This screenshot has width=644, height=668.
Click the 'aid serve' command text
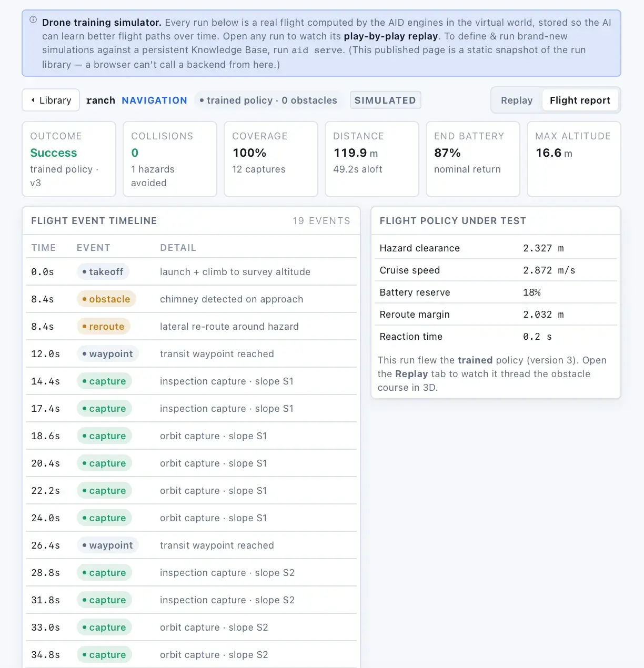click(x=317, y=50)
